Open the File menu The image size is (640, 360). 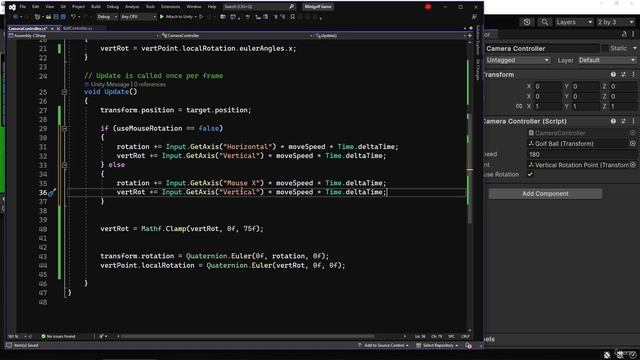click(22, 7)
